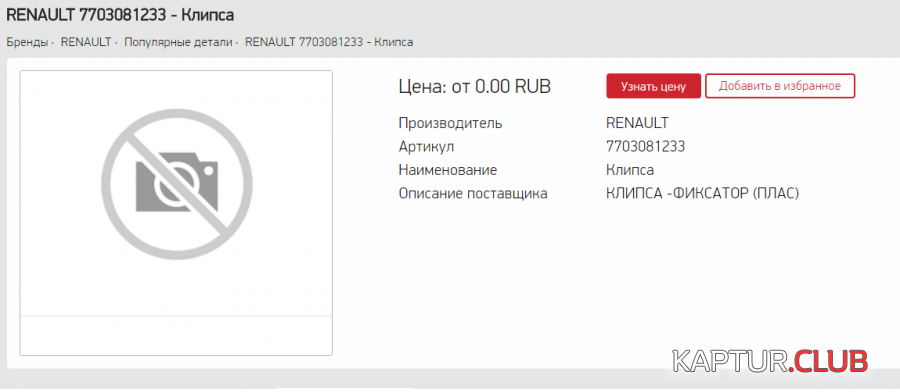Select the article number 7703081233 value
The image size is (900, 392).
point(645,146)
